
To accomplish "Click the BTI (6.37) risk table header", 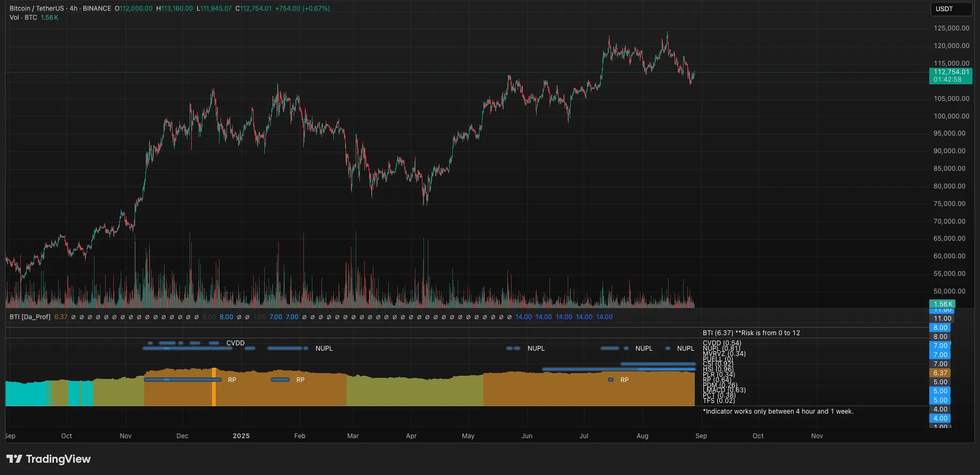I will tap(751, 333).
